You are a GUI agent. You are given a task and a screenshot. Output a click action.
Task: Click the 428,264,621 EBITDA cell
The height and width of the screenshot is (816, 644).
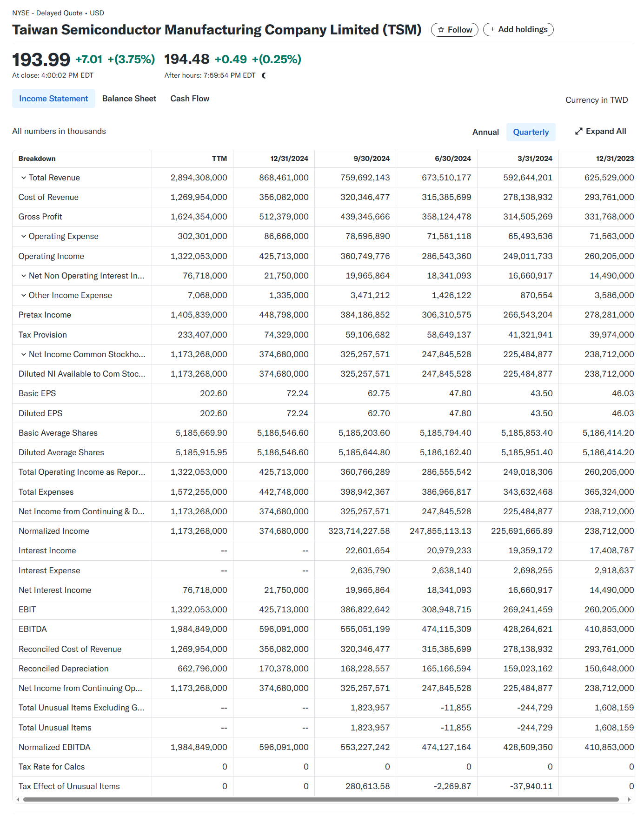coord(528,629)
